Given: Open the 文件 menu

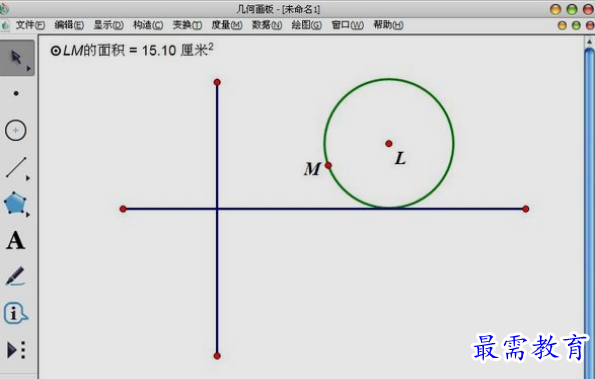Looking at the screenshot, I should [30, 25].
